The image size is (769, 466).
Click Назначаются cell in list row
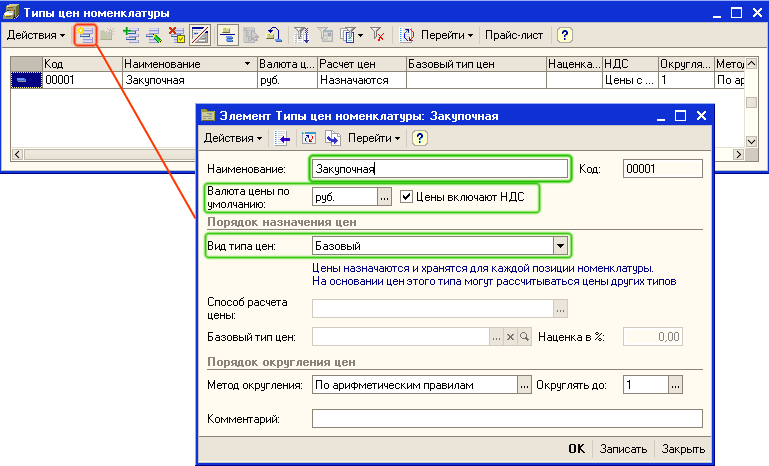pos(362,80)
